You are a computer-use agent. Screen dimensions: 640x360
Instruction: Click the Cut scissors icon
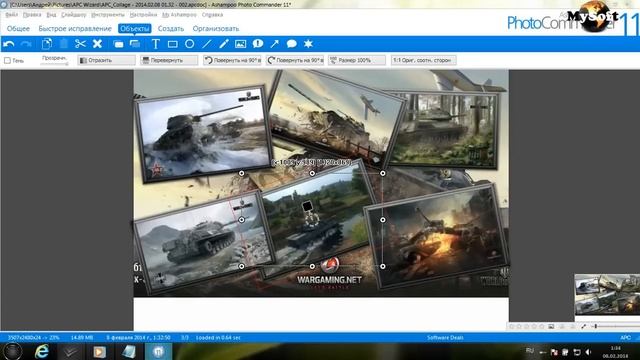click(80, 44)
